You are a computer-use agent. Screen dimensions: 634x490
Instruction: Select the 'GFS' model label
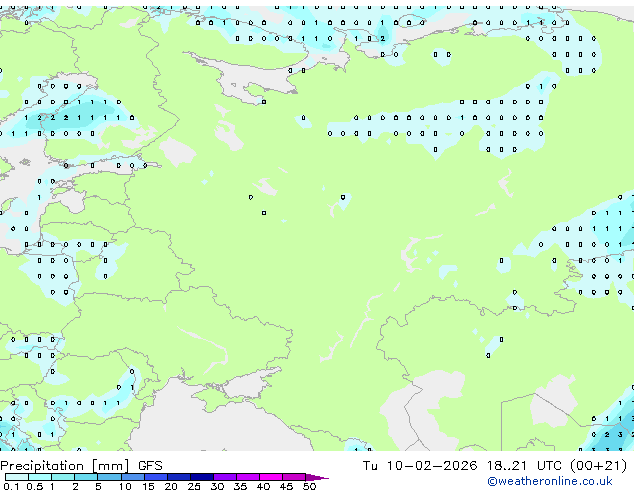150,466
